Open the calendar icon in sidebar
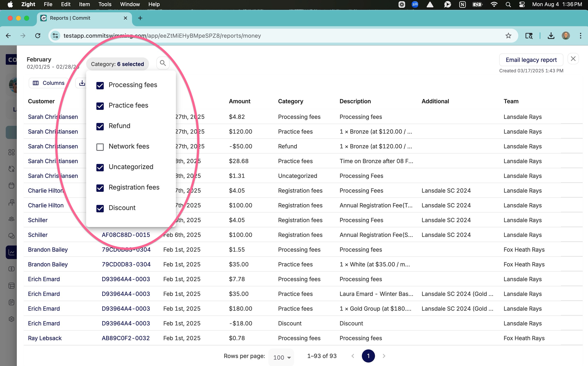 [x=11, y=185]
